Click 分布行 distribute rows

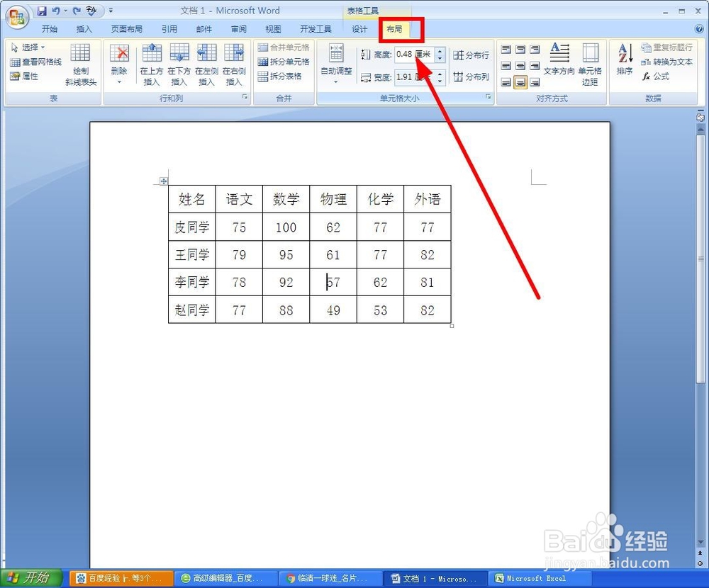[471, 55]
